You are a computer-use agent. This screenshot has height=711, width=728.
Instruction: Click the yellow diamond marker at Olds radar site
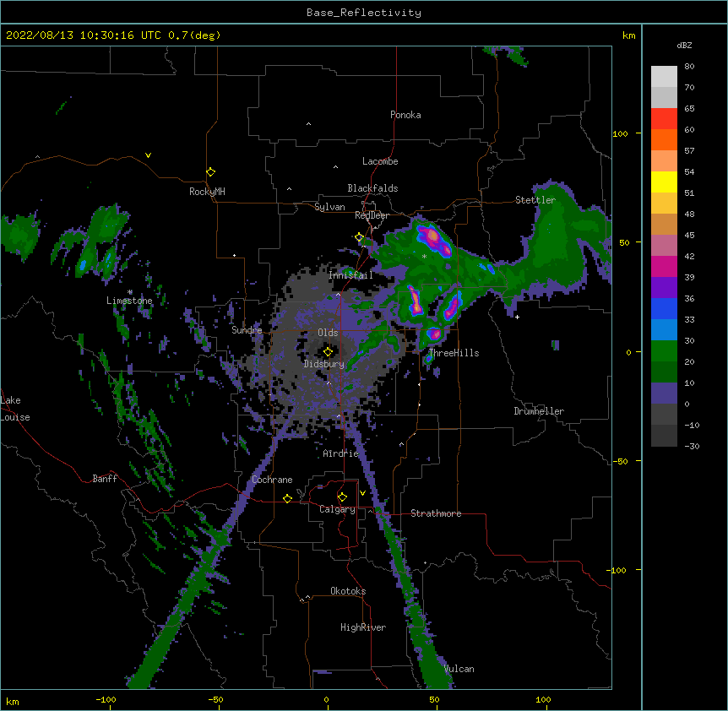tap(328, 351)
